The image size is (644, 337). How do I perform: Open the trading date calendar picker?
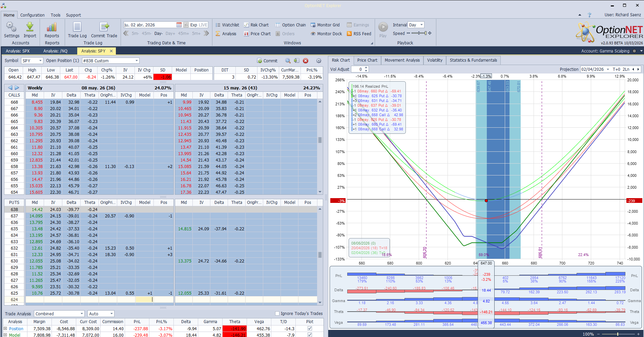coord(179,25)
